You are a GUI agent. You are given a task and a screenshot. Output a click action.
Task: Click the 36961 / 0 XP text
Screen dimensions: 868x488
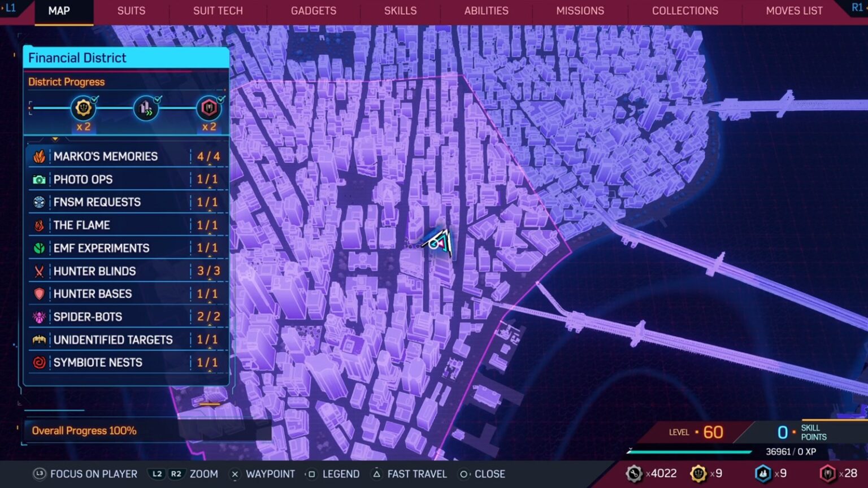point(791,452)
